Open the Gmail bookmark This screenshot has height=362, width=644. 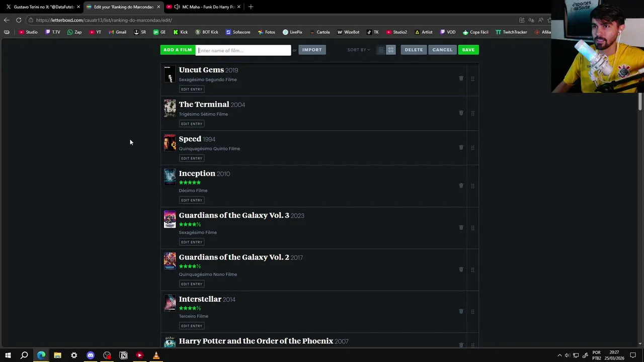pos(118,32)
